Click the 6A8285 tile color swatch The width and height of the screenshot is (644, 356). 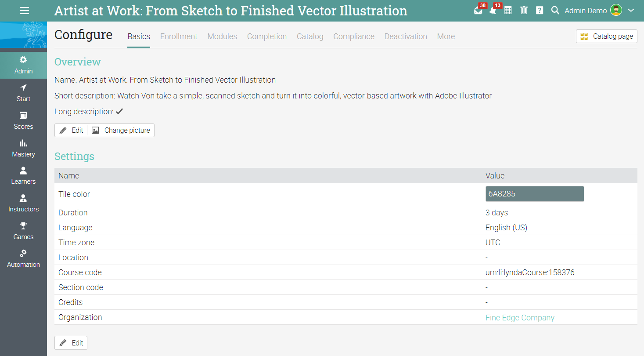535,194
